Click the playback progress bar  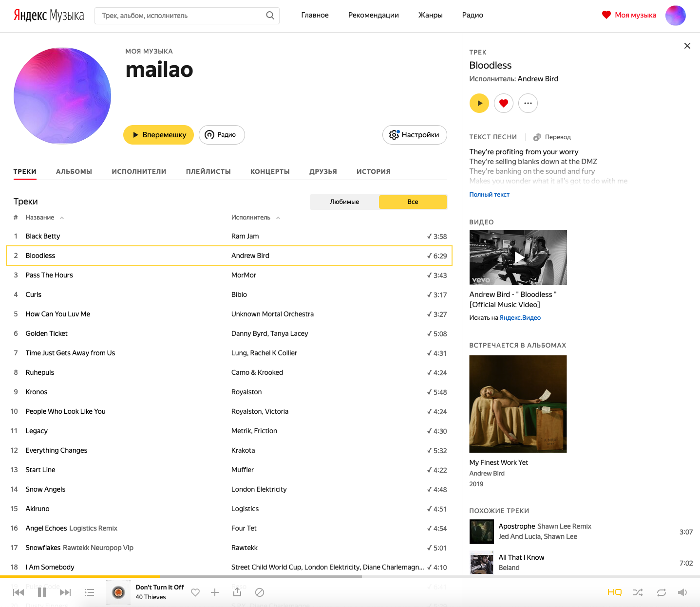coord(244,576)
